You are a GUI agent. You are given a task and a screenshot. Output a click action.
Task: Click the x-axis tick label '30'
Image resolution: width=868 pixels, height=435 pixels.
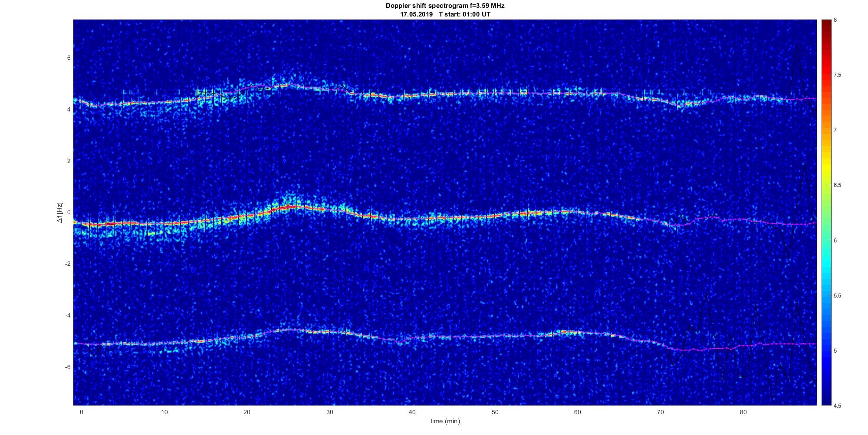[330, 412]
